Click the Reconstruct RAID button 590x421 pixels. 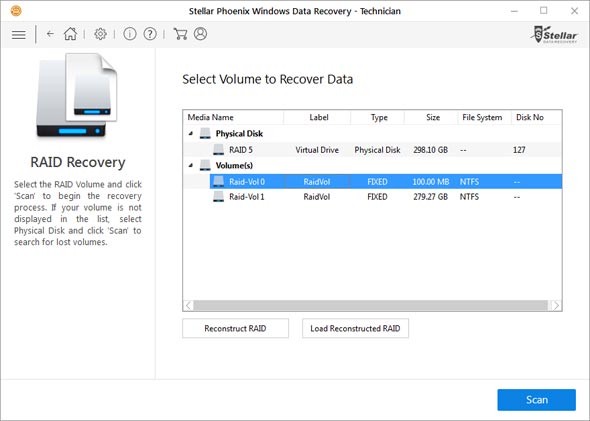pos(236,328)
